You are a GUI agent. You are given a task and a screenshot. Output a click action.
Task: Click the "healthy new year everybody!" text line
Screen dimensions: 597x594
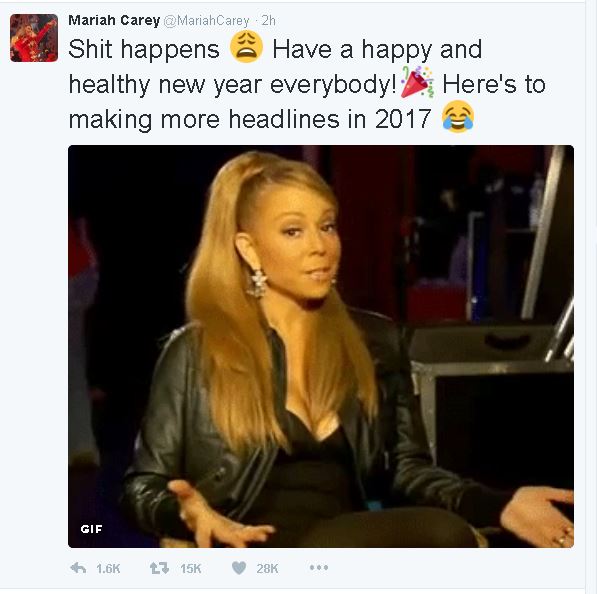click(x=233, y=85)
